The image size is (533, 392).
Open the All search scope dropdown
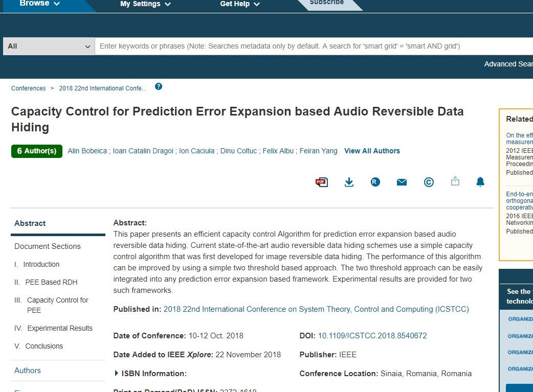49,46
